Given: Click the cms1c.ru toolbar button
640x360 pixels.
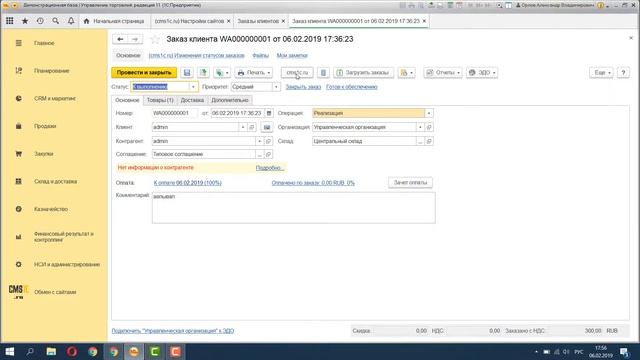Looking at the screenshot, I should click(x=297, y=73).
